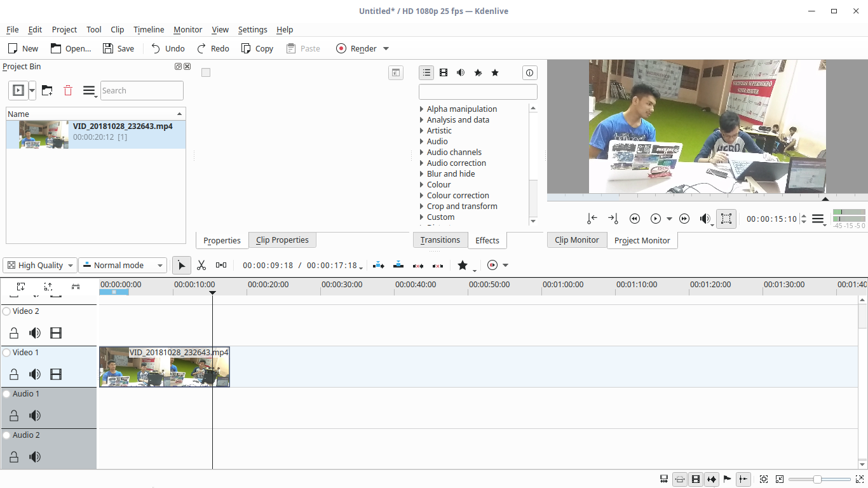Switch to the Effects tab
868x488 pixels.
(x=487, y=240)
